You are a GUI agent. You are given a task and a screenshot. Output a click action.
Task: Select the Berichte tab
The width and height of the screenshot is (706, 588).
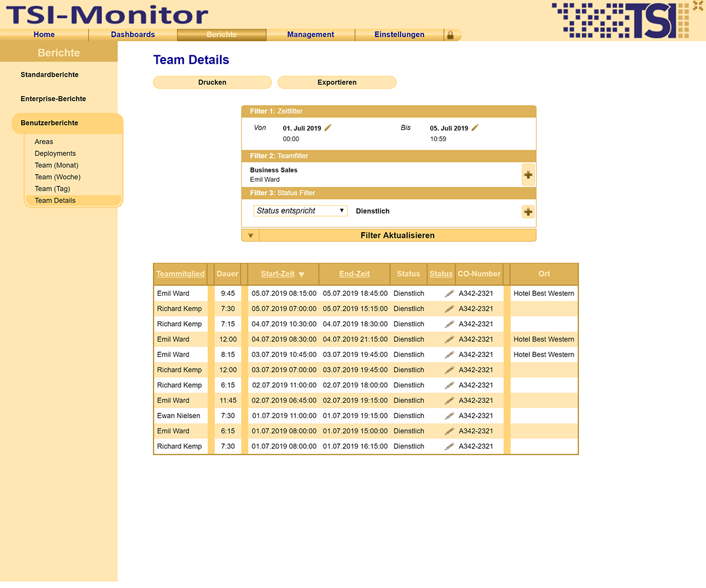(x=222, y=35)
